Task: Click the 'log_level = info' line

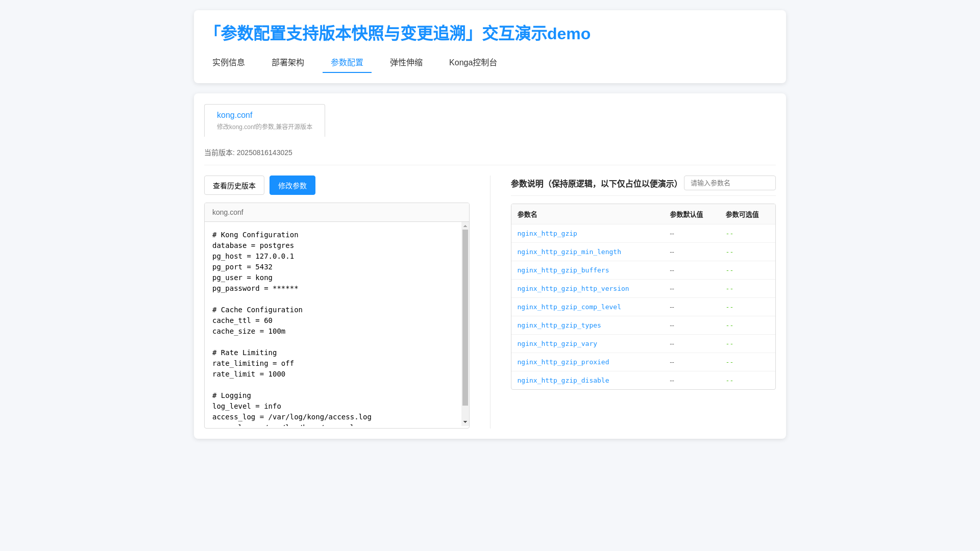Action: pos(247,406)
